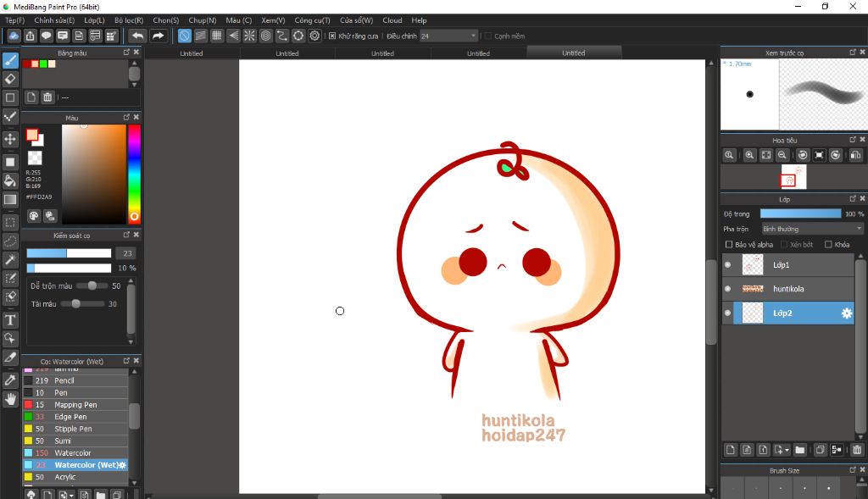The height and width of the screenshot is (499, 868).
Task: Select the Gradient tool
Action: 10,200
